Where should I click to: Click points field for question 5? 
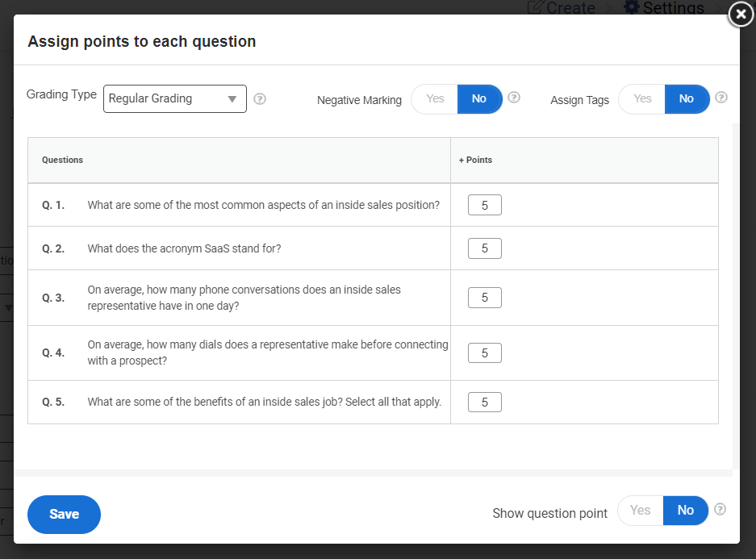coord(484,402)
